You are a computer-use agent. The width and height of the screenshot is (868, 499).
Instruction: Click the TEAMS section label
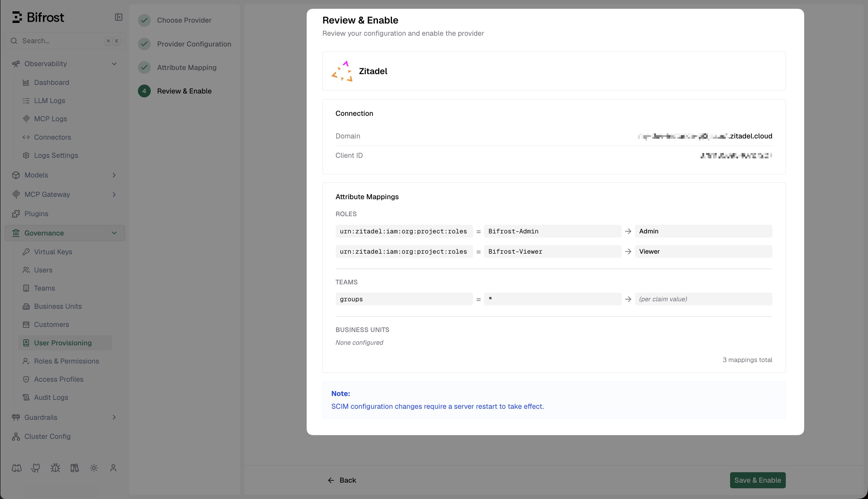point(346,282)
